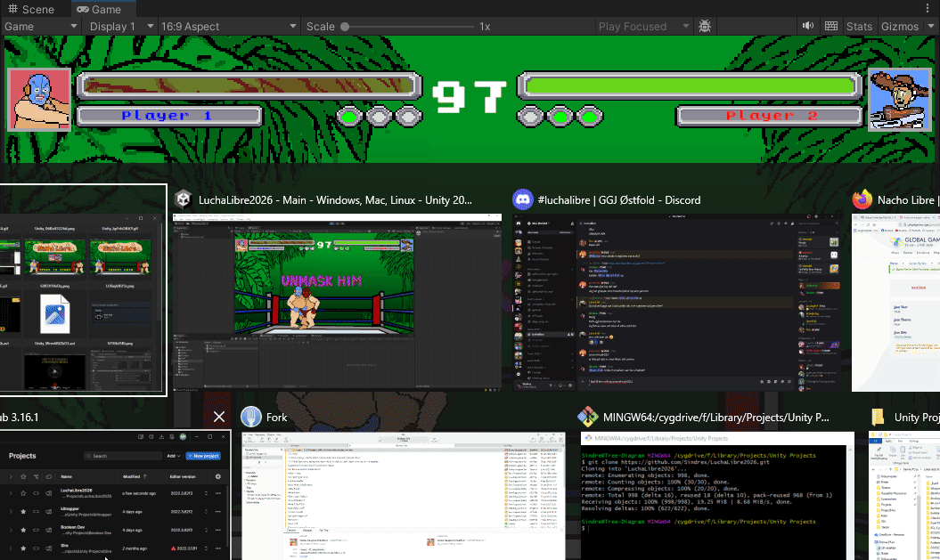Screen dimensions: 940x560
Task: Open the 16:9 Aspect dropdown
Action: pos(228,27)
